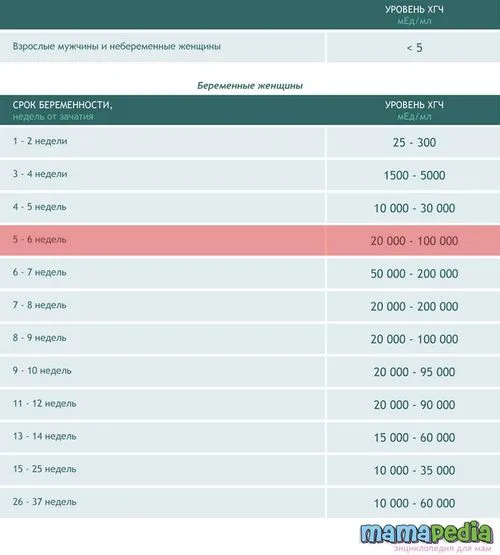
Task: Click the '10 000 - 60 000' value
Action: (x=414, y=503)
